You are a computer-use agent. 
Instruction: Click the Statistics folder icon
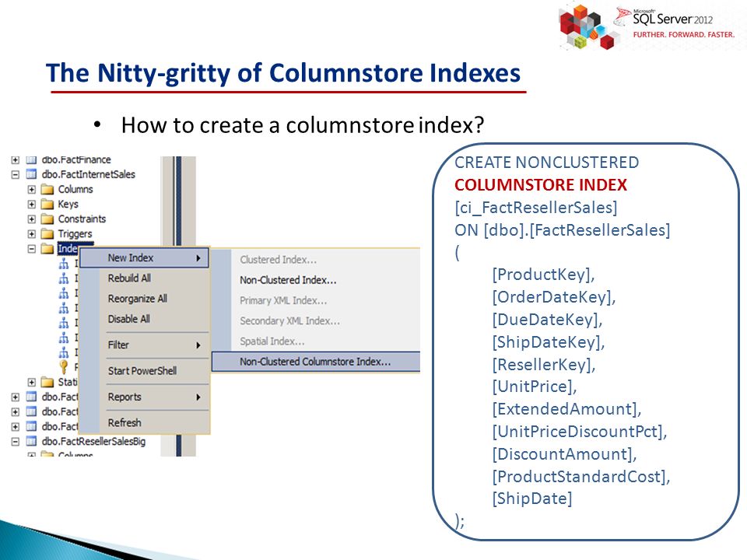point(47,382)
